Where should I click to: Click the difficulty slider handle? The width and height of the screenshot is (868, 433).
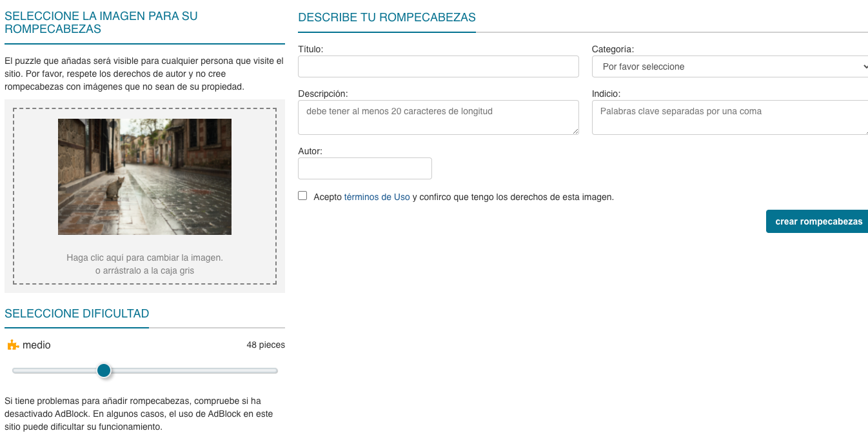tap(104, 370)
